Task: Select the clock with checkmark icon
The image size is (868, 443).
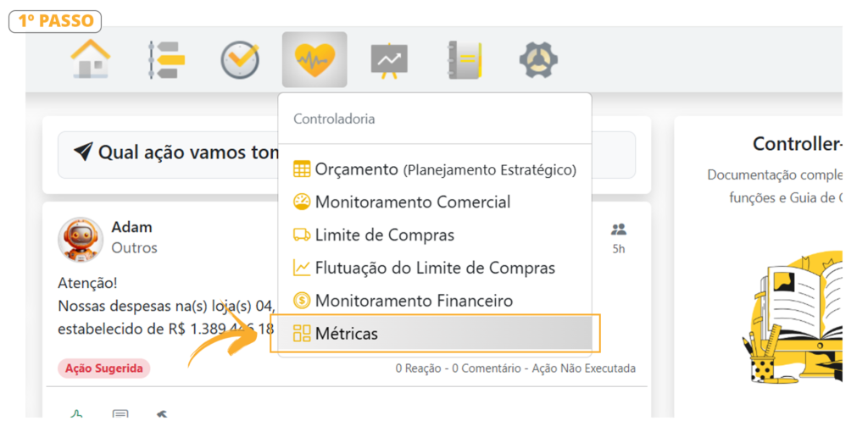Action: coord(240,60)
